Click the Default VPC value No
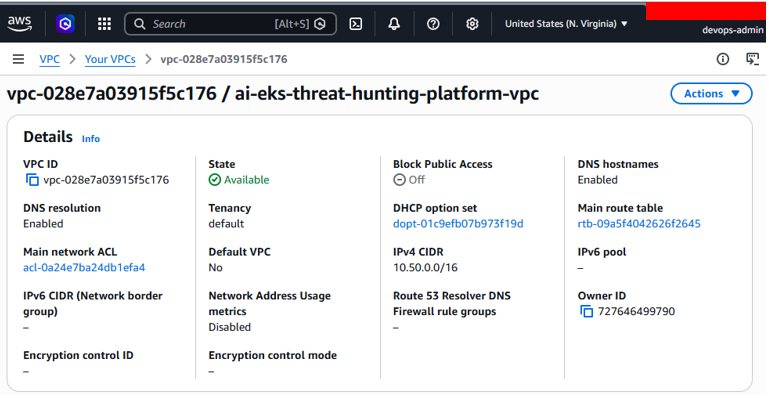769x398 pixels. click(215, 268)
